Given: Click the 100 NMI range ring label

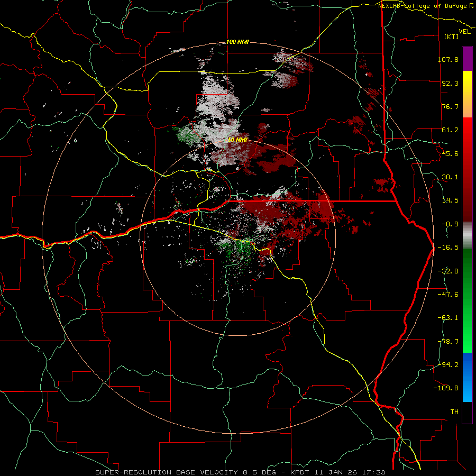Looking at the screenshot, I should (237, 42).
